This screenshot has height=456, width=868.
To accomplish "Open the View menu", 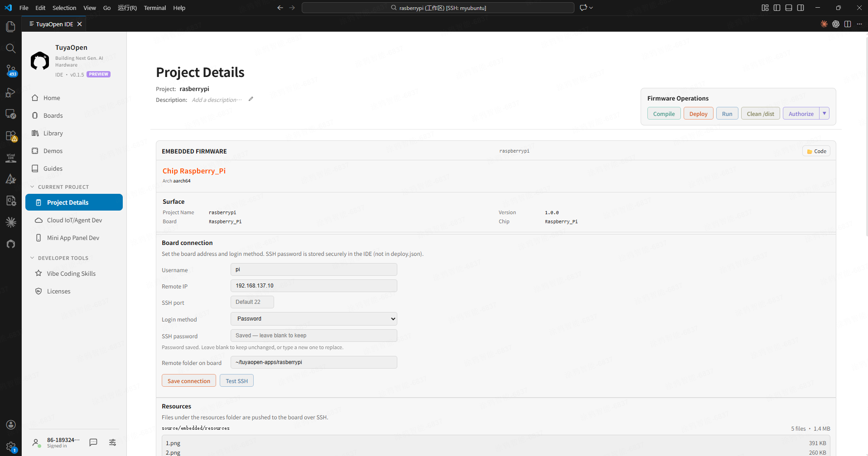I will [90, 8].
